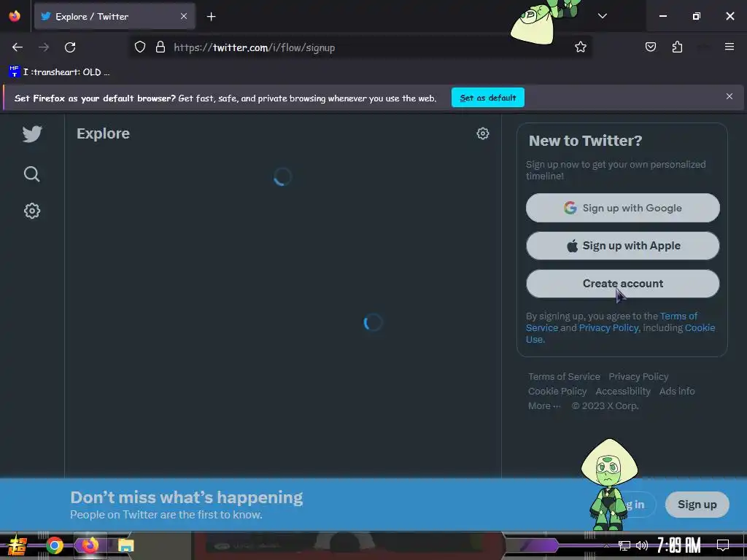Viewport: 747px width, 560px height.
Task: Open the tracking protection shield icon
Action: click(x=139, y=47)
